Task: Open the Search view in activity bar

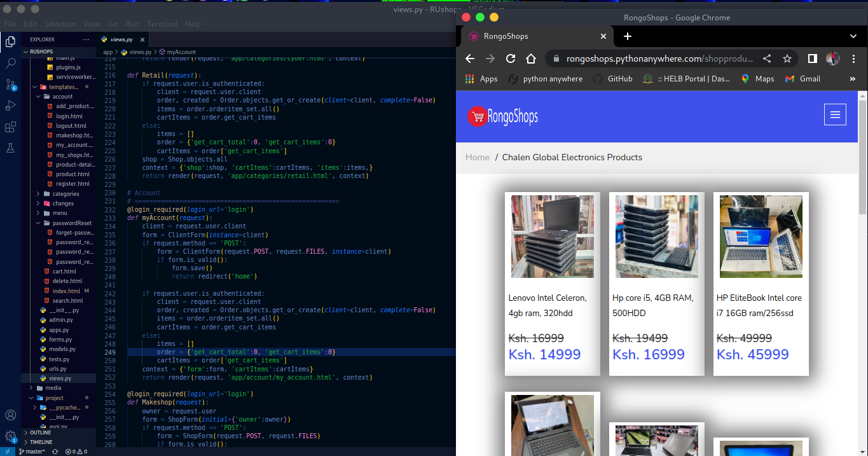Action: (11, 63)
